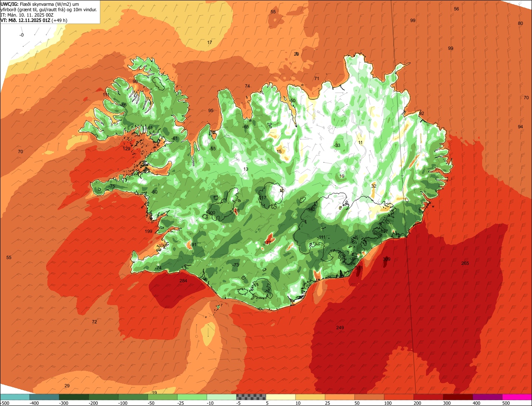
Task: Select the red 200 to 300 legend swatch
Action: [x=428, y=397]
